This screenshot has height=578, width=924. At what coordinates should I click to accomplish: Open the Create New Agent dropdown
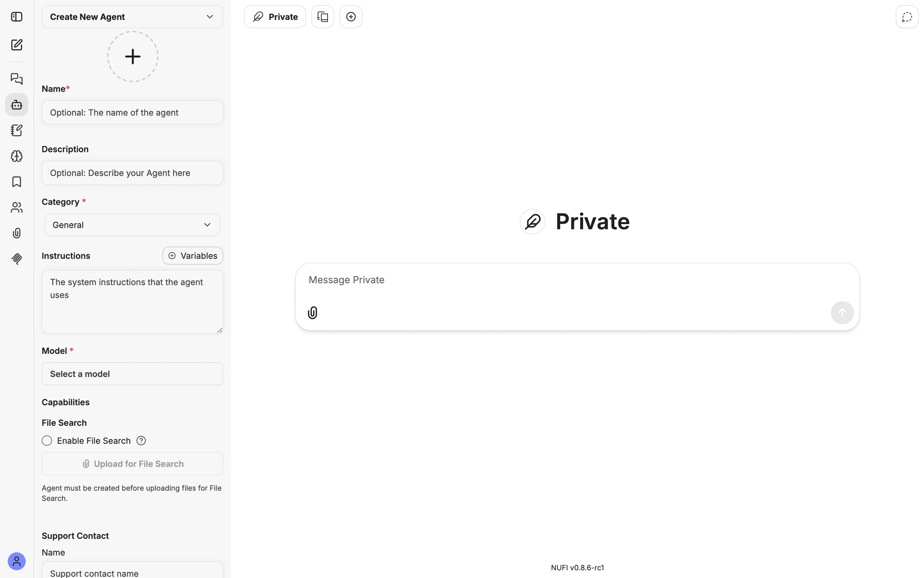point(132,17)
